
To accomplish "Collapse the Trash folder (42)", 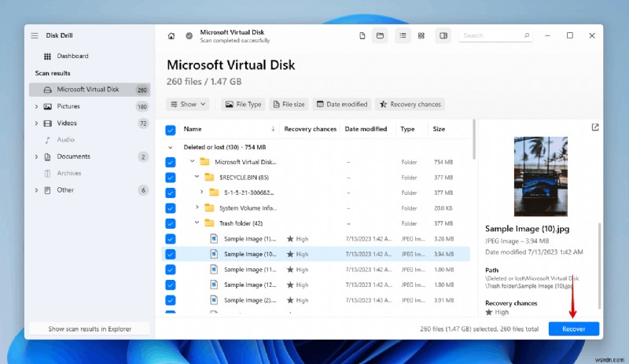I will click(x=197, y=222).
